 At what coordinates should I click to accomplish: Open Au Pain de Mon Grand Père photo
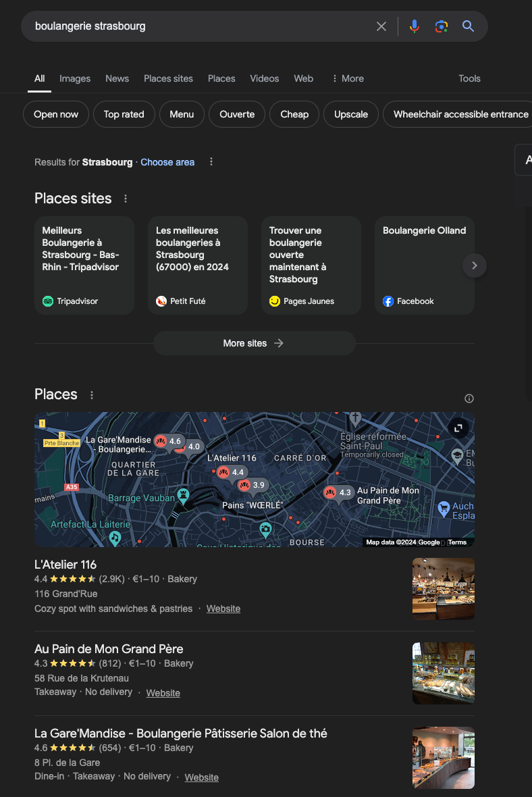tap(443, 673)
